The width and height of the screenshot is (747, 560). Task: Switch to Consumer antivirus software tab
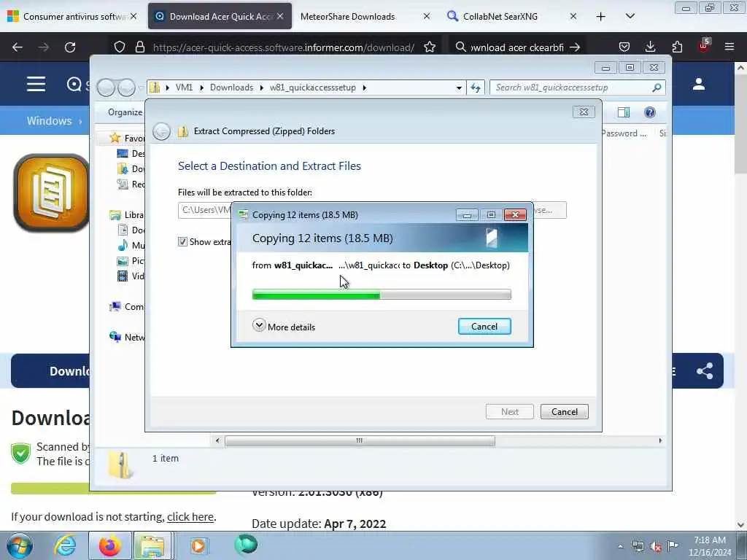click(x=72, y=17)
